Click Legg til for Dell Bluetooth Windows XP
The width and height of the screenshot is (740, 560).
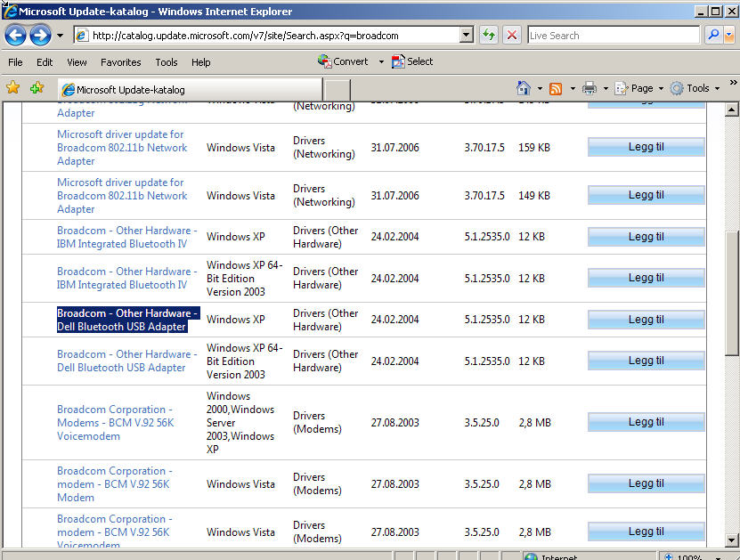(646, 320)
